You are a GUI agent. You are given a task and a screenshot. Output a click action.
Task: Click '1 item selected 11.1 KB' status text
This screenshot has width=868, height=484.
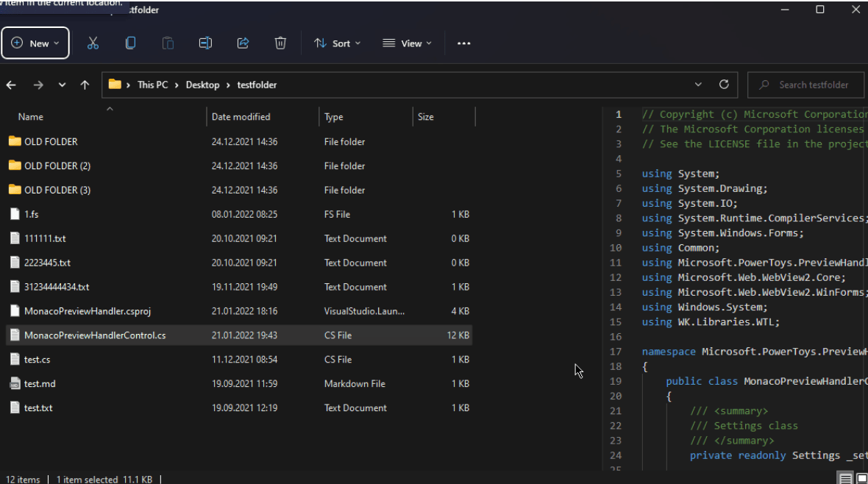coord(104,479)
